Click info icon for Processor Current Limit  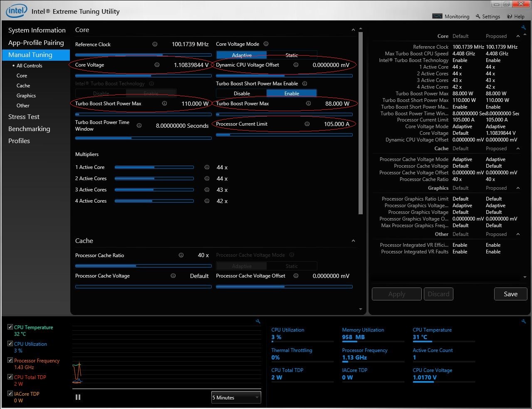point(307,124)
